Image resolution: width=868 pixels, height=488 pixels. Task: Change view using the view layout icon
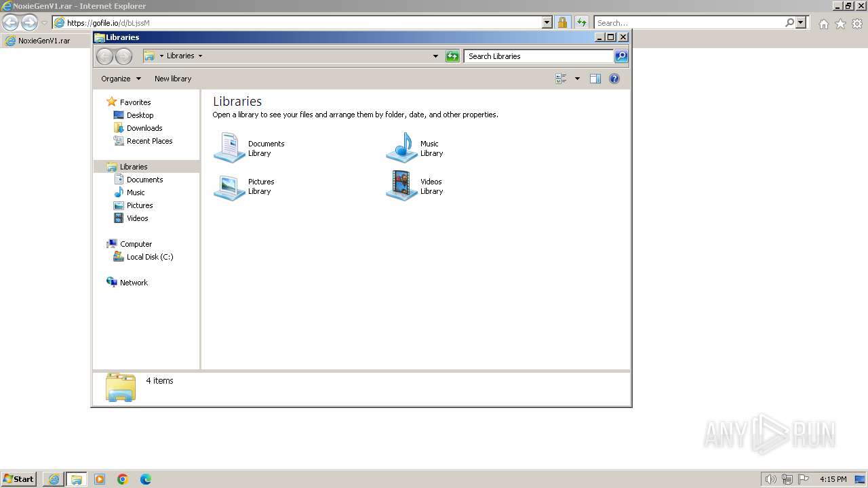coord(561,79)
